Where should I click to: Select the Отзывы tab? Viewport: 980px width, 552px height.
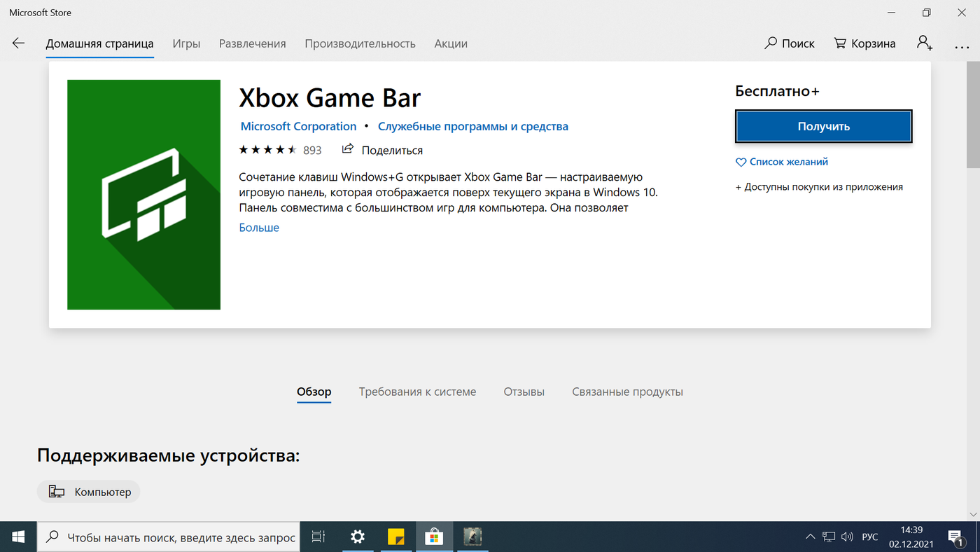[x=524, y=392]
